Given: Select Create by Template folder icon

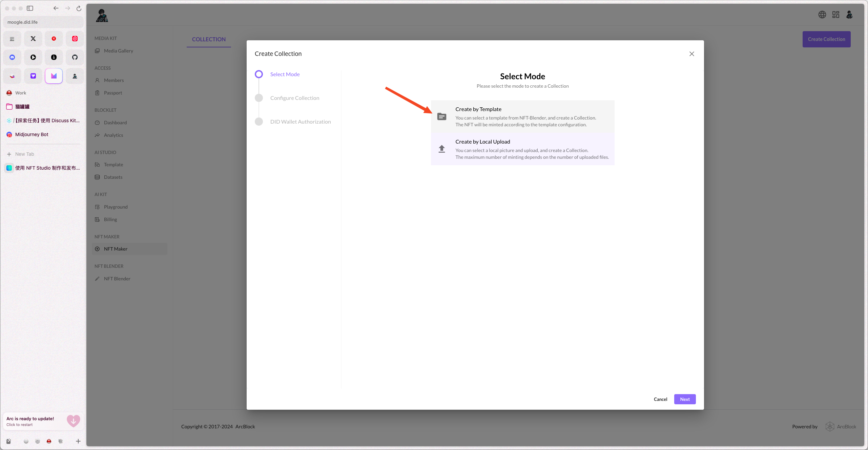Looking at the screenshot, I should point(441,116).
